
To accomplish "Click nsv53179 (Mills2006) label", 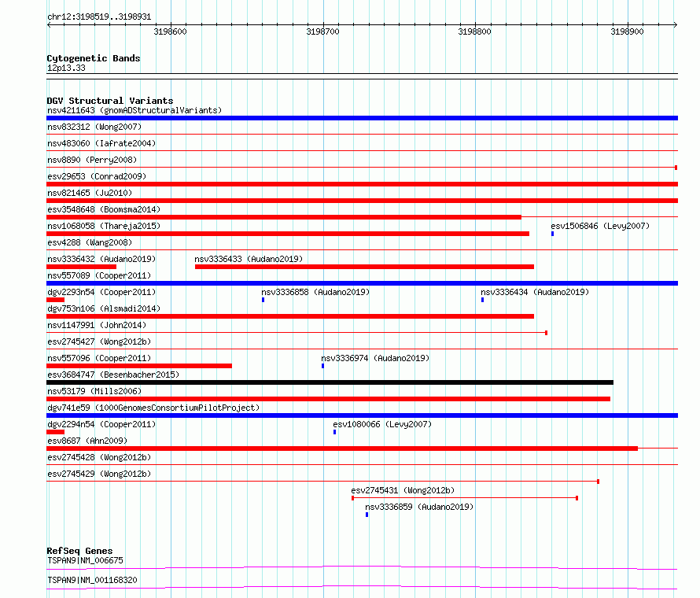I will (x=94, y=391).
